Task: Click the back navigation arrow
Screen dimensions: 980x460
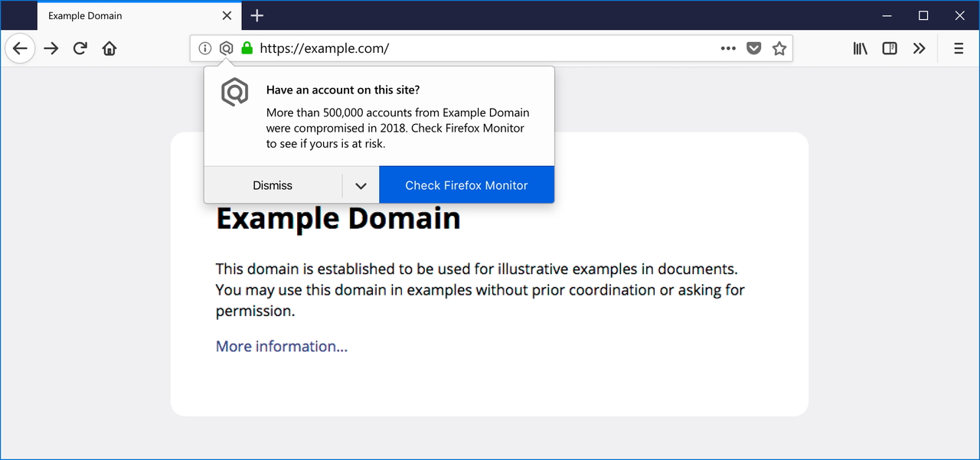Action: (20, 48)
